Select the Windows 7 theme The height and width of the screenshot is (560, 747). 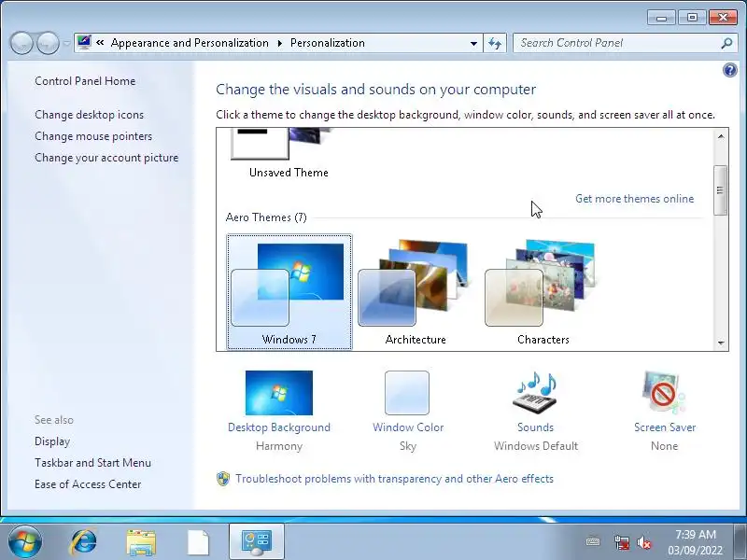click(289, 291)
